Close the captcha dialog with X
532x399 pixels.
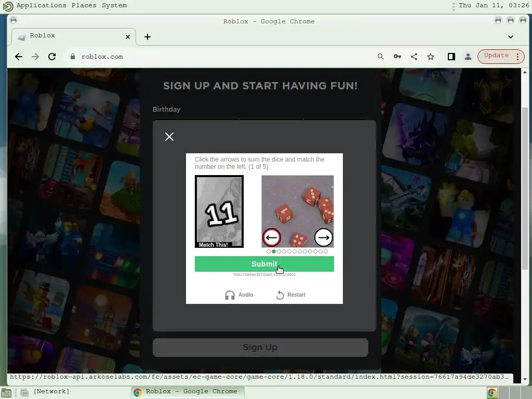(x=169, y=137)
